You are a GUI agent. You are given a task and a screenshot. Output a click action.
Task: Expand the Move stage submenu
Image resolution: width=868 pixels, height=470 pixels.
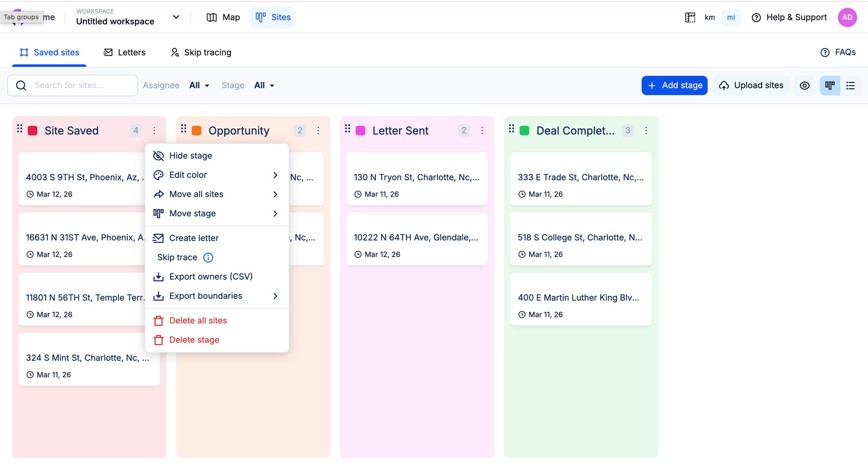(192, 213)
